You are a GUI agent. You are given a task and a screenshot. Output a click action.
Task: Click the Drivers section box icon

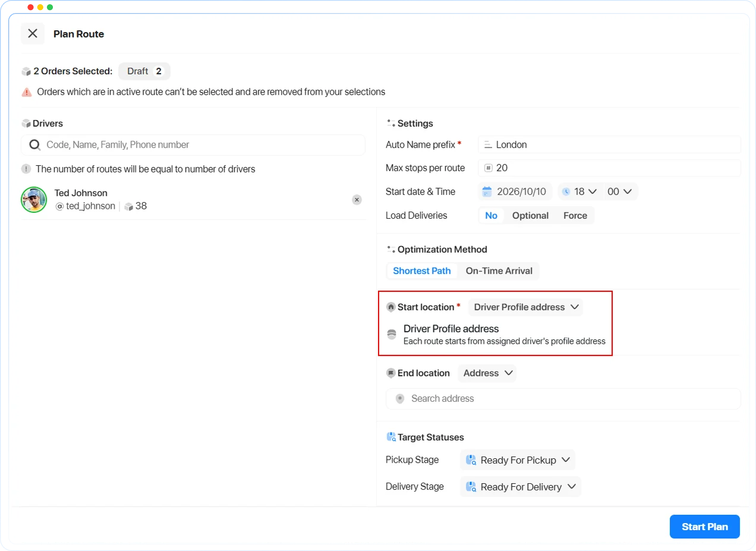pos(26,124)
